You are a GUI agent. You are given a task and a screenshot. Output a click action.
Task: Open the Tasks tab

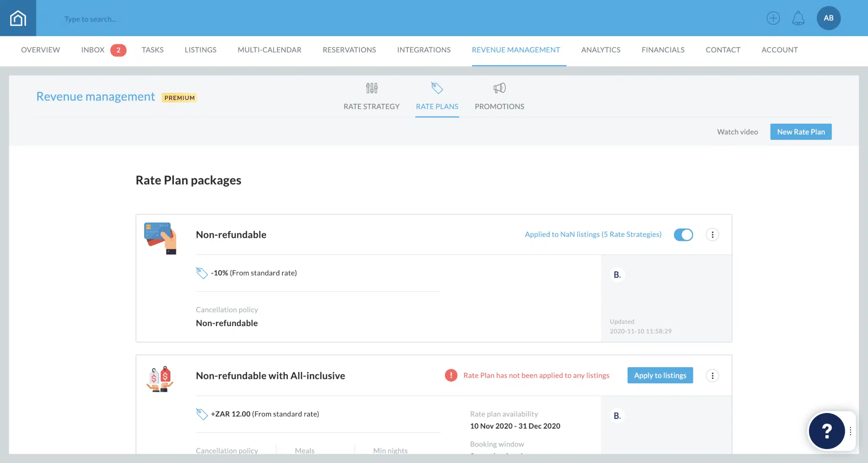click(153, 50)
